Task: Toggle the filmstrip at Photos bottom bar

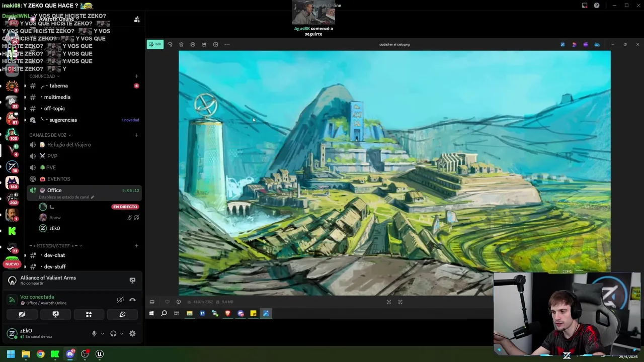Action: (x=152, y=302)
